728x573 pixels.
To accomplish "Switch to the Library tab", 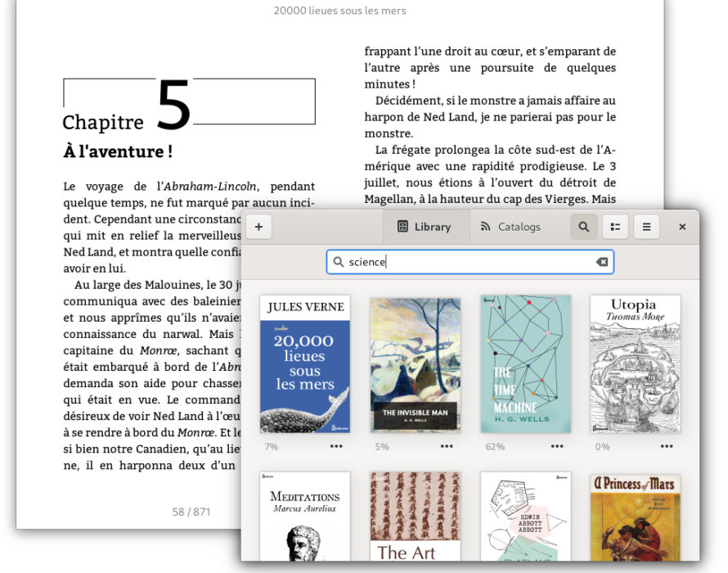I will click(x=425, y=227).
